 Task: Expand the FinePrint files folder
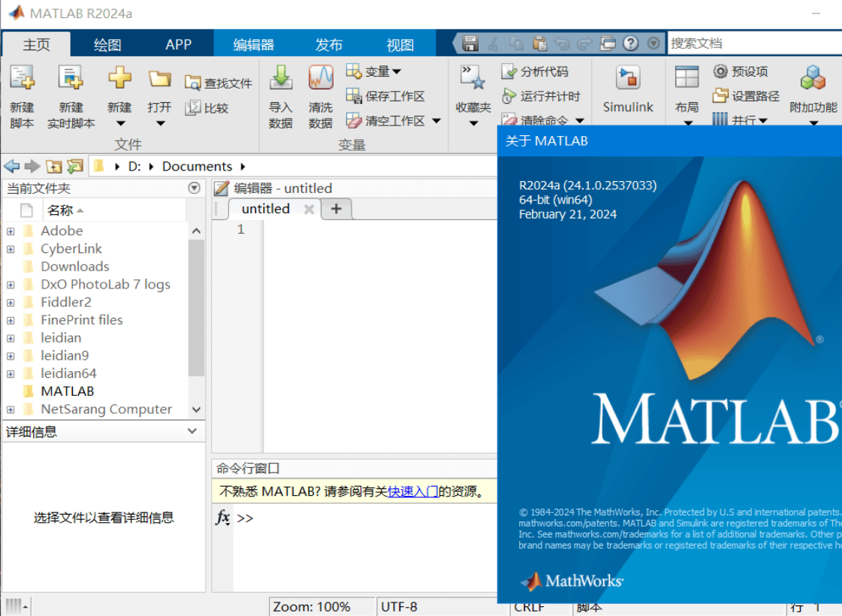click(11, 321)
